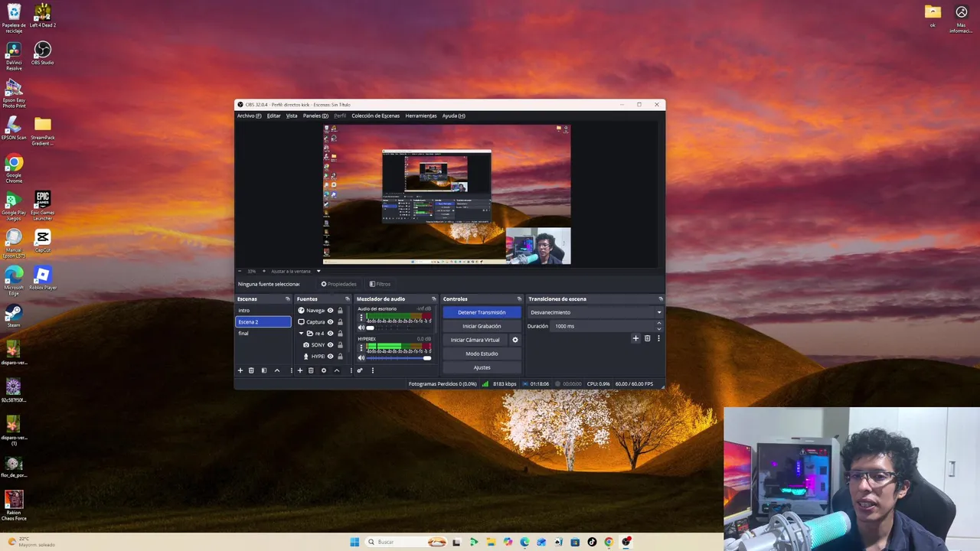Open Epic Games Launcher desktop icon

click(43, 205)
